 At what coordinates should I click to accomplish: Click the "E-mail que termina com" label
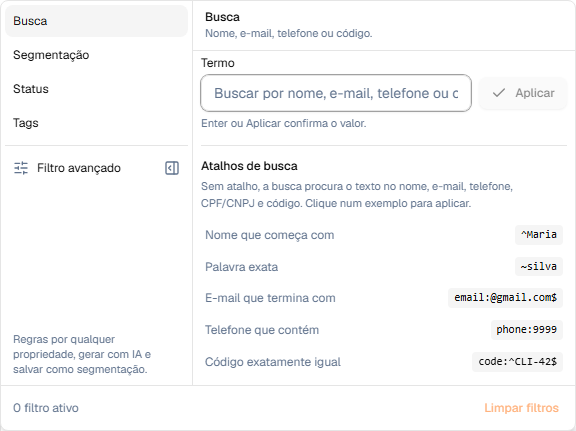point(270,298)
